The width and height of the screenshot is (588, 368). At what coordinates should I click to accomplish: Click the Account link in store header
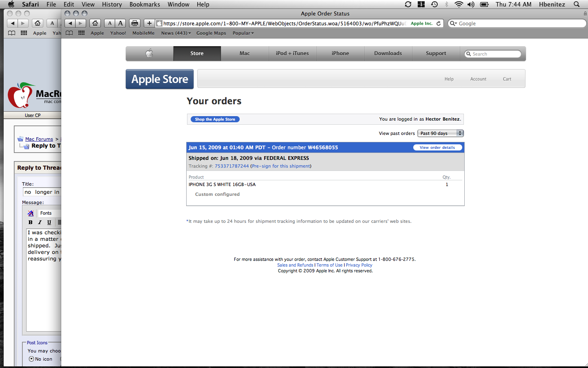click(478, 79)
